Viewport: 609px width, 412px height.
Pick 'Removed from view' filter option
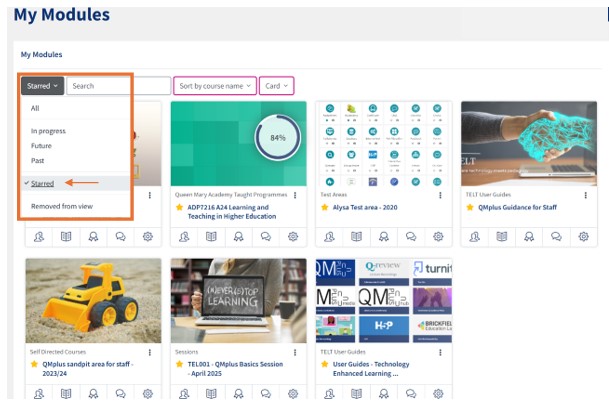point(62,206)
